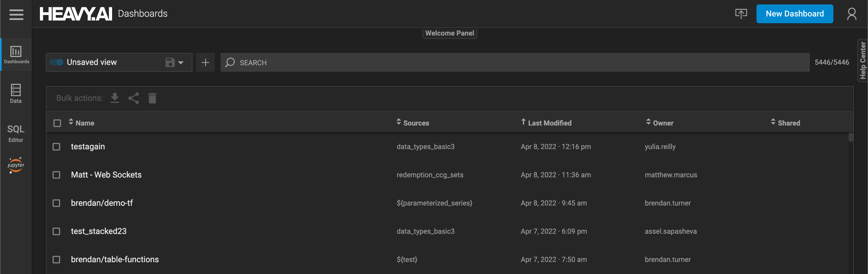The width and height of the screenshot is (868, 274).
Task: Click the import dashboard upload icon
Action: pyautogui.click(x=741, y=14)
